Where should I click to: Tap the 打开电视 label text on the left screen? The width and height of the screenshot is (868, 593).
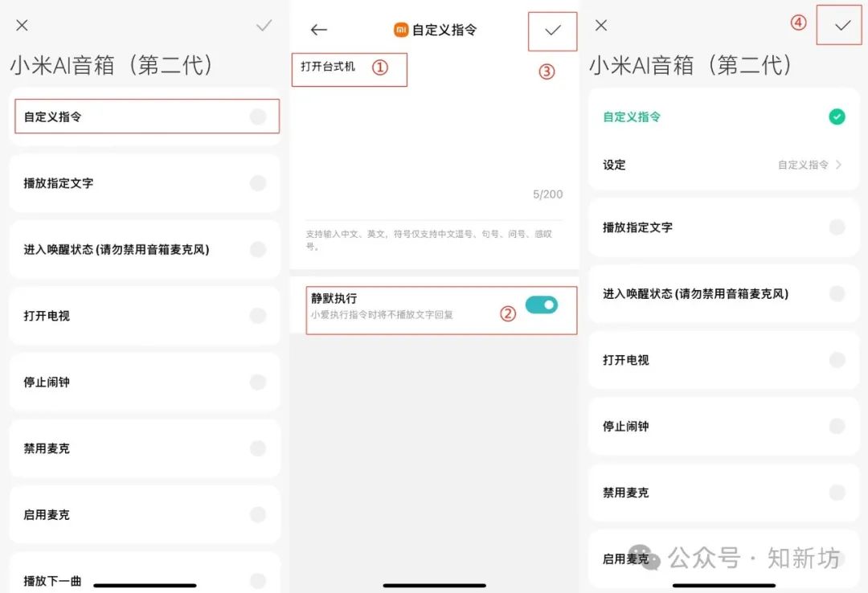[47, 316]
